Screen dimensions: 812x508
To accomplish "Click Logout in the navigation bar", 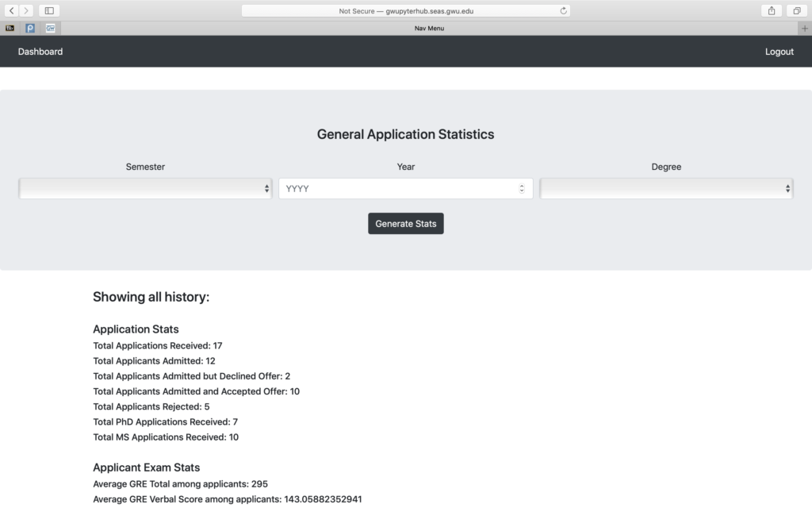I will [779, 52].
